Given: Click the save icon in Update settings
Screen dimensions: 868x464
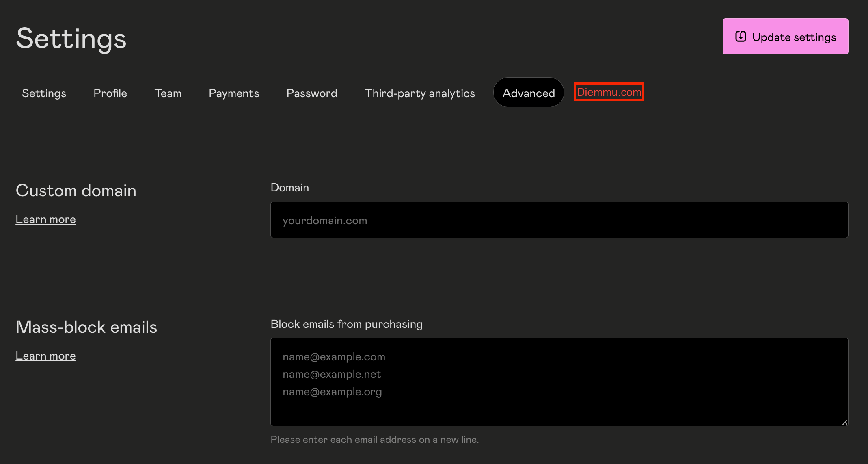Looking at the screenshot, I should [x=741, y=37].
